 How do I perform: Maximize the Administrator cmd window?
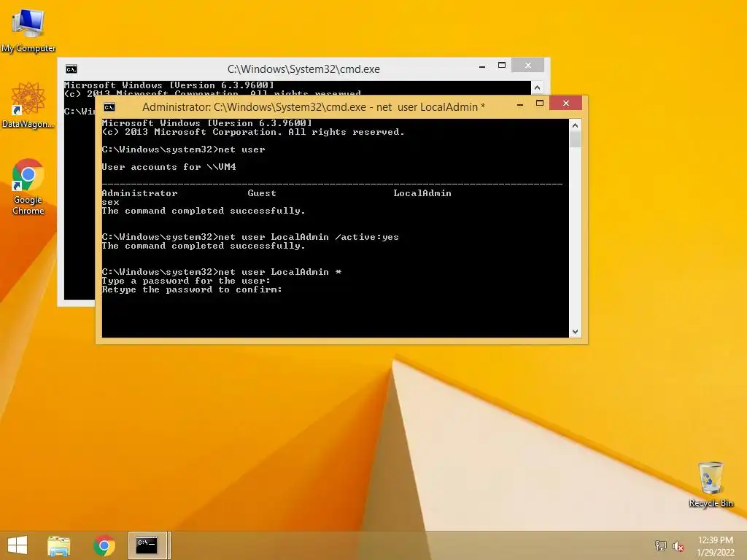[x=540, y=104]
